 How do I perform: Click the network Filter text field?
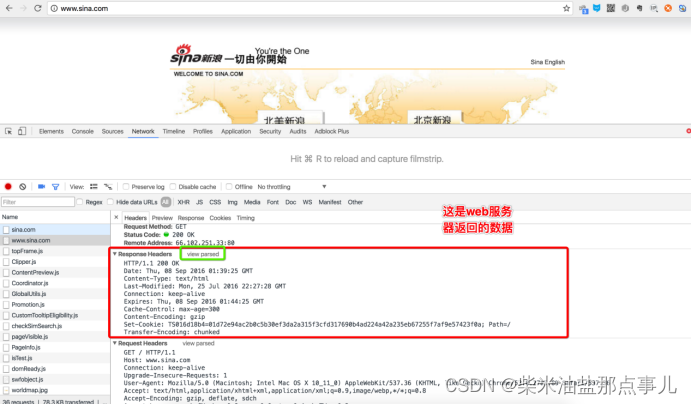click(x=38, y=202)
